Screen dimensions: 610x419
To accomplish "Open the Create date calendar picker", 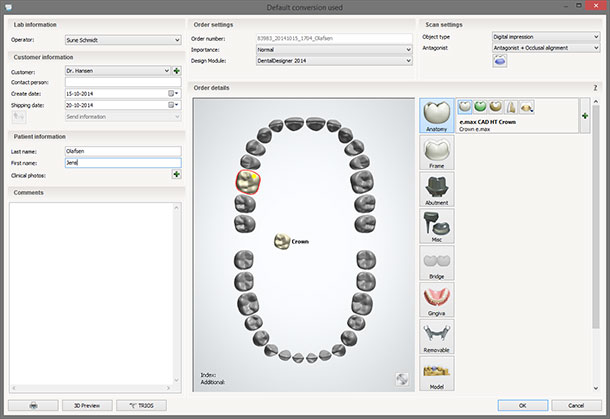I will point(172,93).
